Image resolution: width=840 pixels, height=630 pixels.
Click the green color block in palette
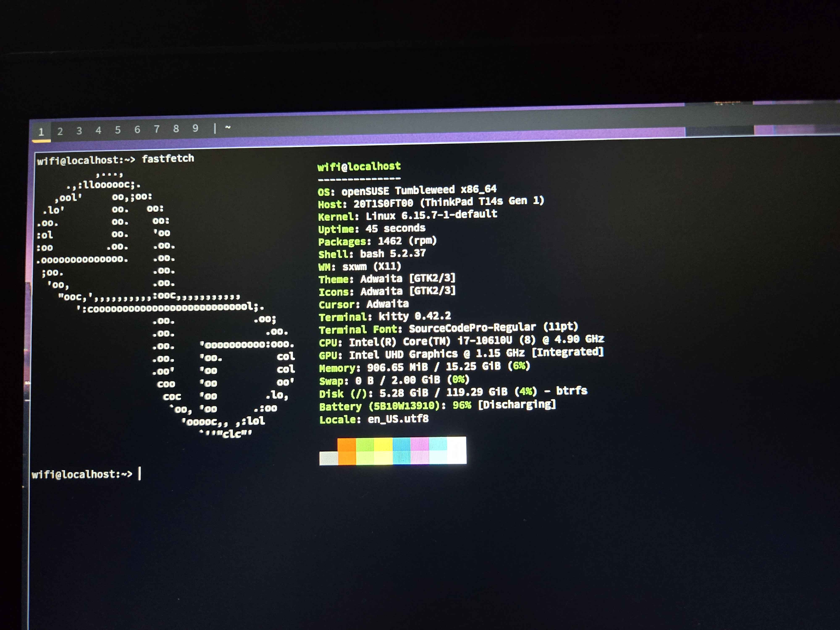tap(365, 451)
